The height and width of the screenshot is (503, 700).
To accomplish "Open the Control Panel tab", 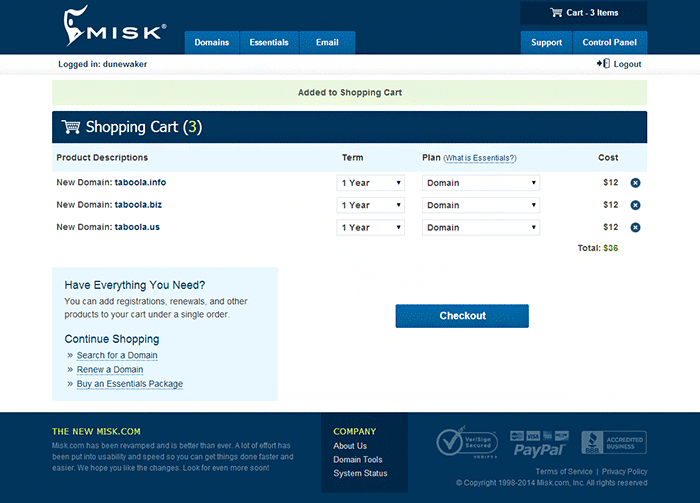I will coord(609,42).
